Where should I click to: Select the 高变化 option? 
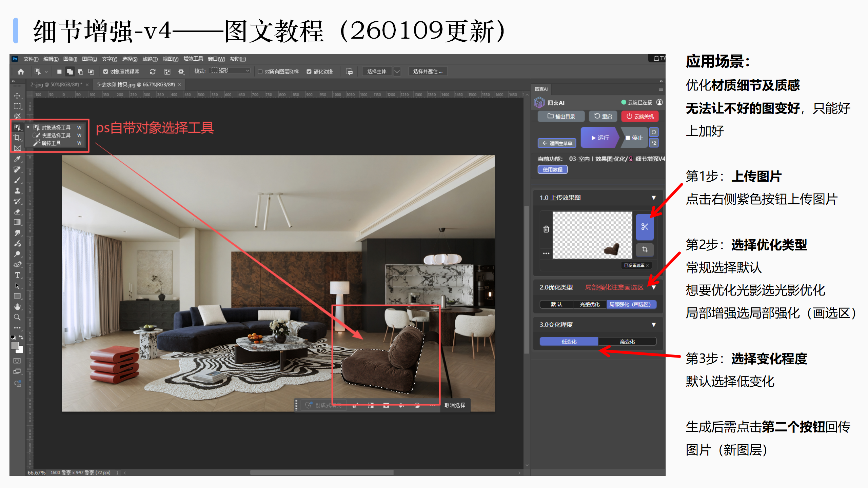click(627, 342)
